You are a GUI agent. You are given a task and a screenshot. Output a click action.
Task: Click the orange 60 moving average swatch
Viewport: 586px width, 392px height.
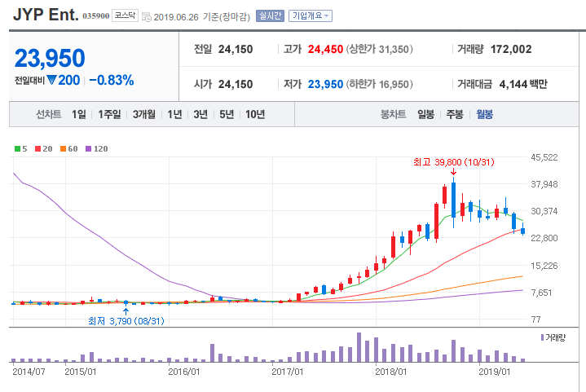(63, 148)
